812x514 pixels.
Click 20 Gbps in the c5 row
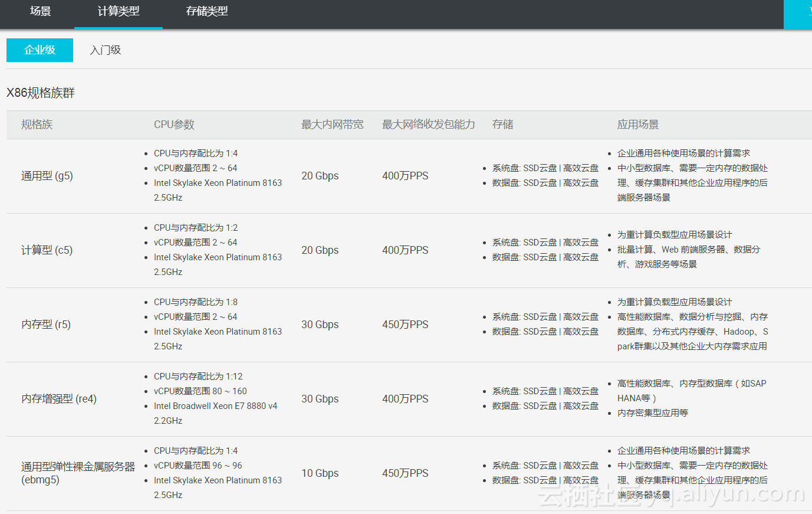(x=320, y=250)
